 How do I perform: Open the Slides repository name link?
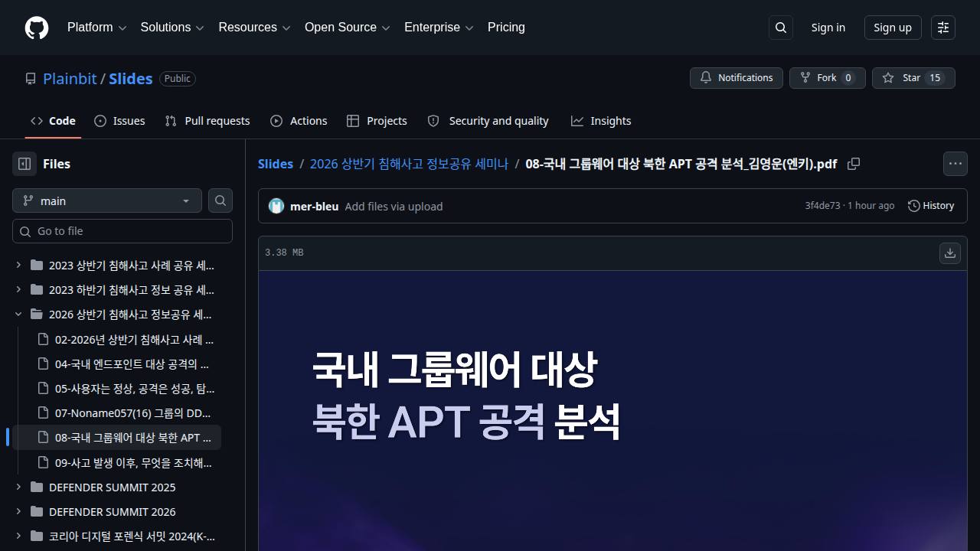[130, 79]
